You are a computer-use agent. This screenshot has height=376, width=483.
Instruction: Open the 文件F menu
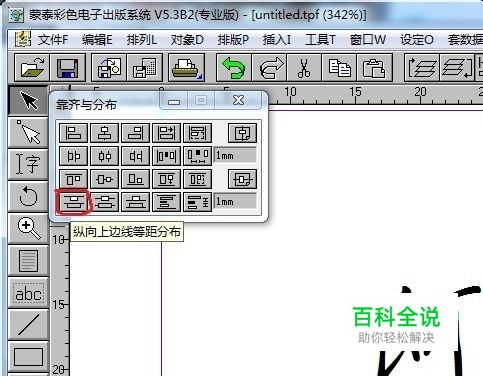(x=53, y=40)
